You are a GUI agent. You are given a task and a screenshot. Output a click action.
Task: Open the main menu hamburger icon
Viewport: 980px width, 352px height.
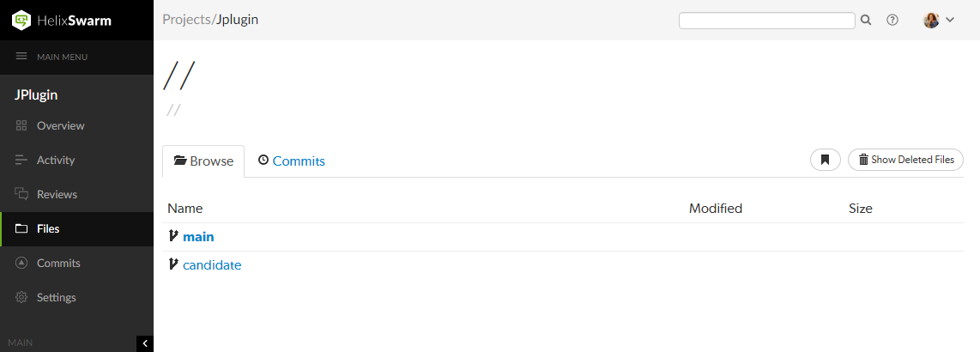[21, 57]
